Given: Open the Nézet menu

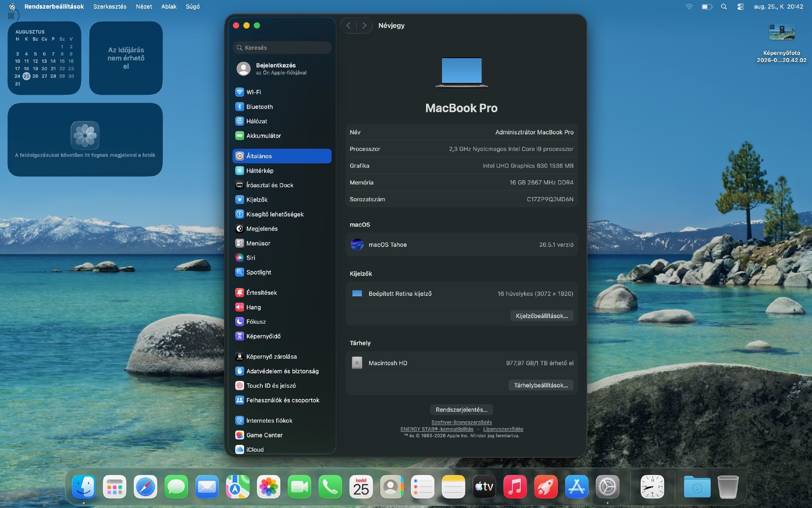Looking at the screenshot, I should point(144,7).
